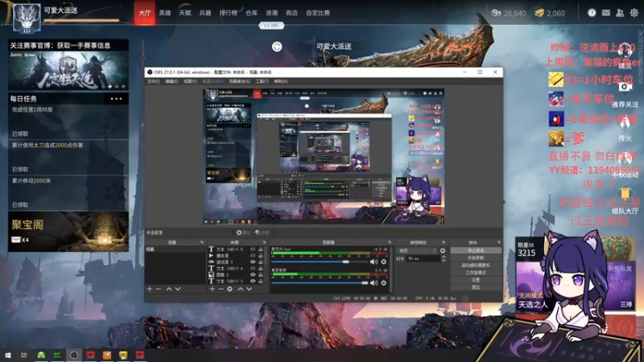The width and height of the screenshot is (644, 362).
Task: Switch to 排行榜 tab in game
Action: coord(228,13)
